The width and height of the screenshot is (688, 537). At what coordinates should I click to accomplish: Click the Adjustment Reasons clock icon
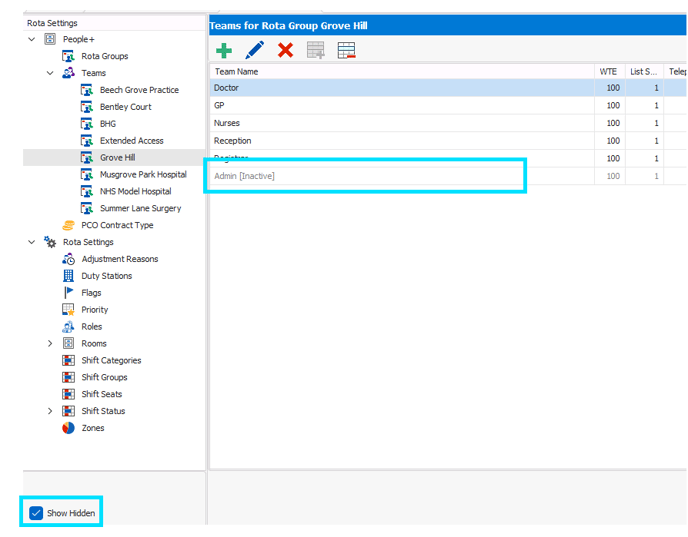point(68,259)
